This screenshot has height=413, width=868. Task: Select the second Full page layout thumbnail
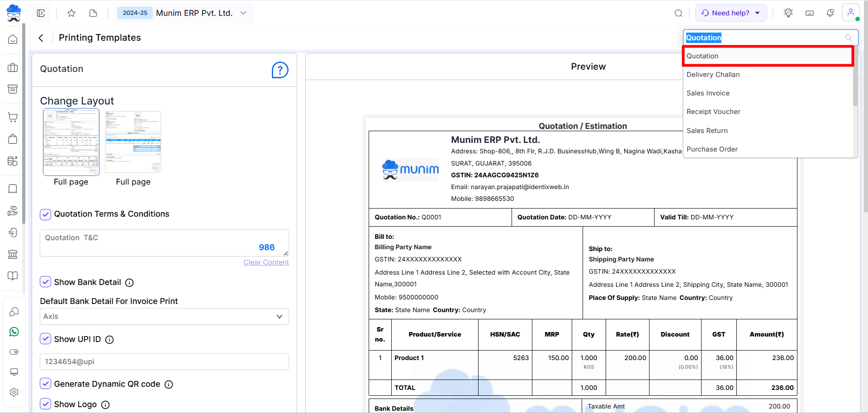133,142
